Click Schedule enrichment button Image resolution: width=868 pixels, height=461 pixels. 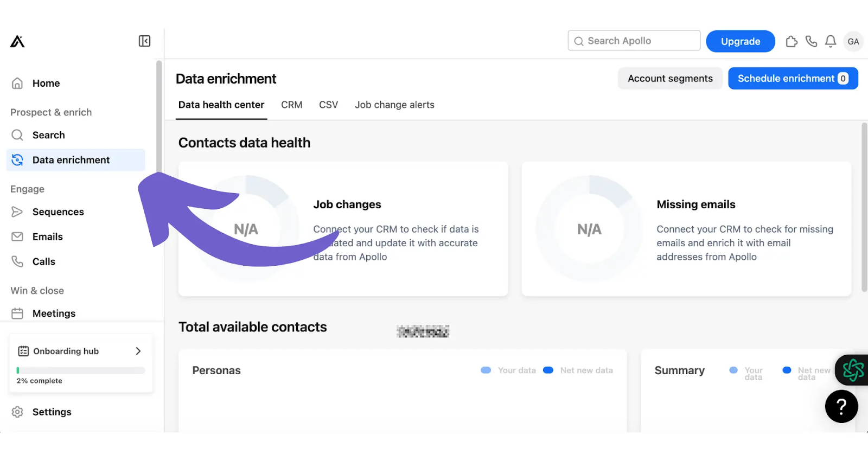[793, 79]
